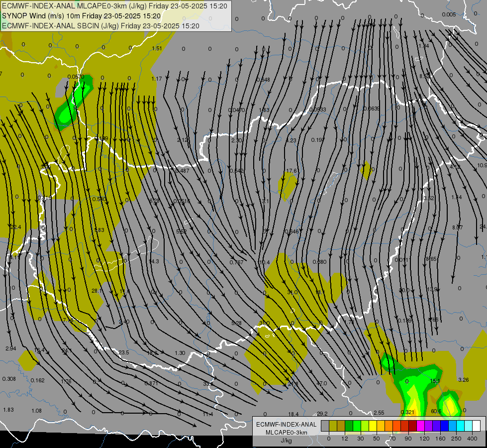Viewport: 487px width, 448px height.
Task: Click the legend tick label 250
Action: [456, 439]
